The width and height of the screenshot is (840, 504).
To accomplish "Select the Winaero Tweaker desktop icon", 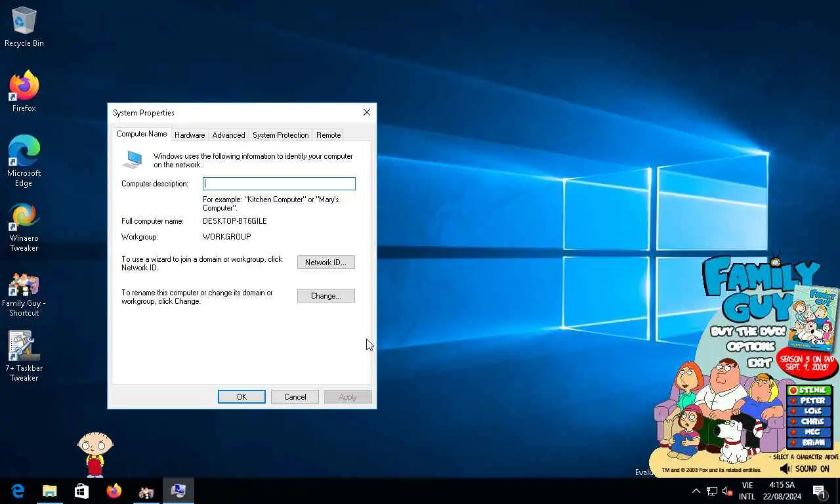I will pos(24,227).
